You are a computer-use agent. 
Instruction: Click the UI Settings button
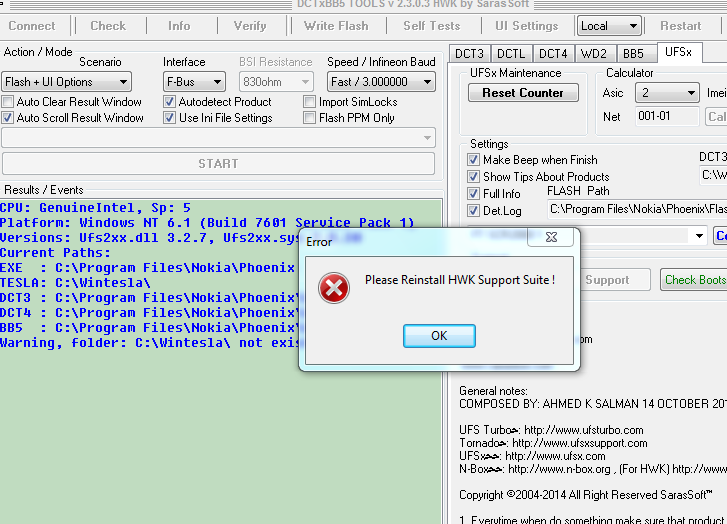(527, 26)
